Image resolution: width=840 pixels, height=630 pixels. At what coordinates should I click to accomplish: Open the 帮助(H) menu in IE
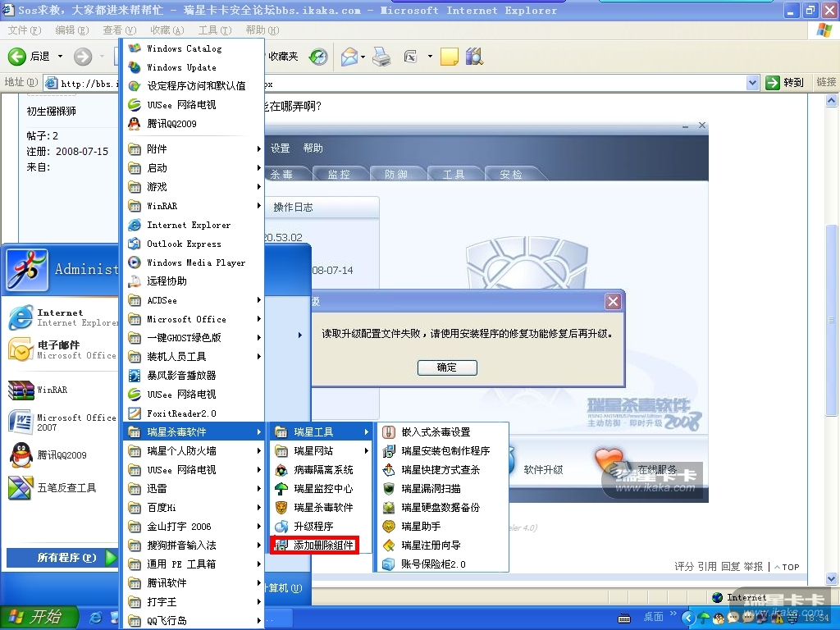click(x=262, y=30)
